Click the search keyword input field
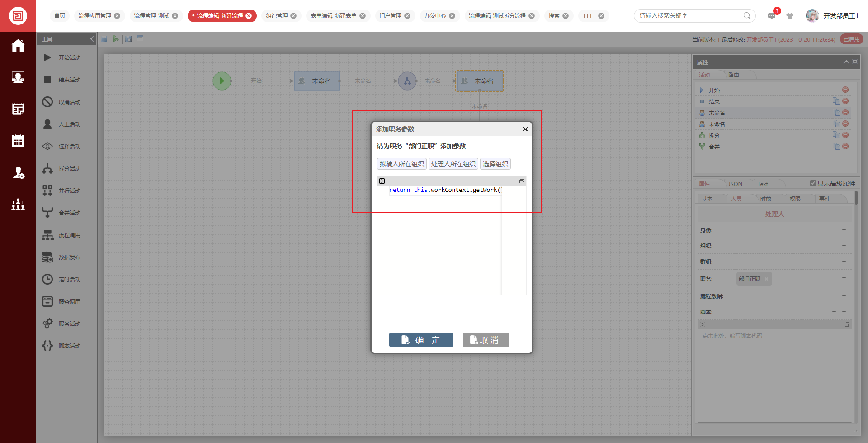Screen dimensions: 868x443 point(690,16)
